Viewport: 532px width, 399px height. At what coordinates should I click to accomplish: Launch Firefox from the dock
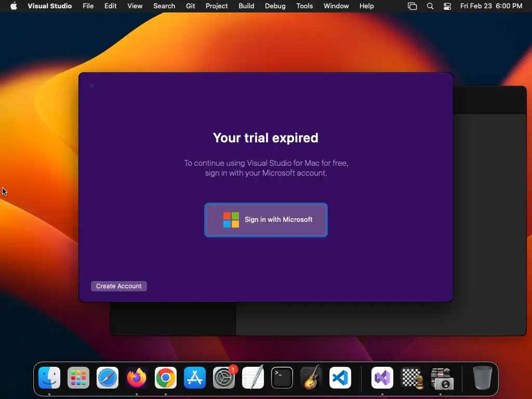[137, 378]
